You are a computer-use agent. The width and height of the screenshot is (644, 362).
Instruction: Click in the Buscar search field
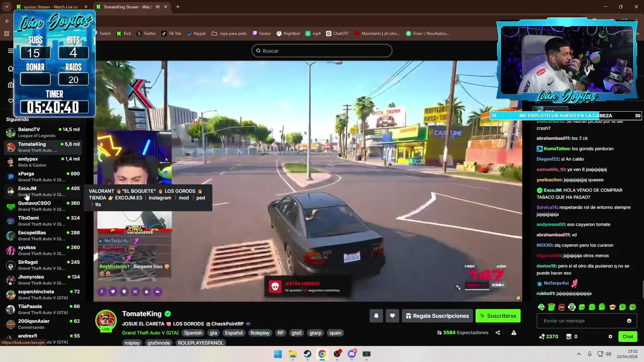(x=322, y=51)
